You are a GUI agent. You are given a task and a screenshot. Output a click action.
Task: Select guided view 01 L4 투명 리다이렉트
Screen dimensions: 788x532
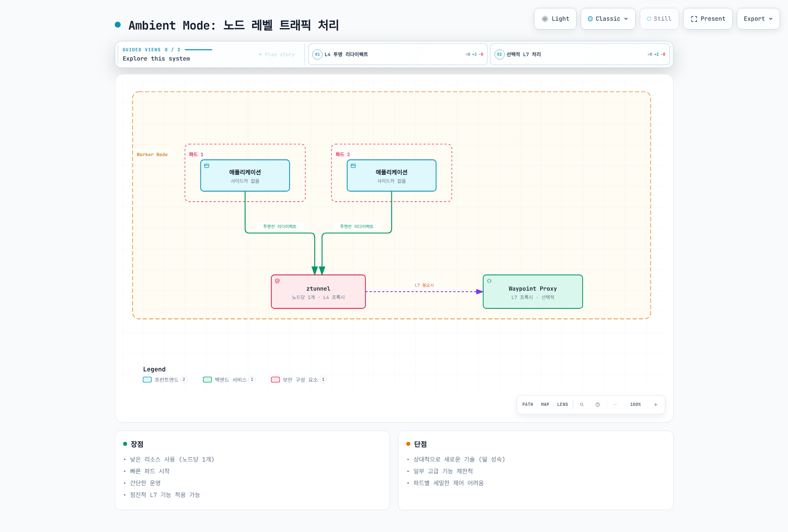pyautogui.click(x=397, y=54)
